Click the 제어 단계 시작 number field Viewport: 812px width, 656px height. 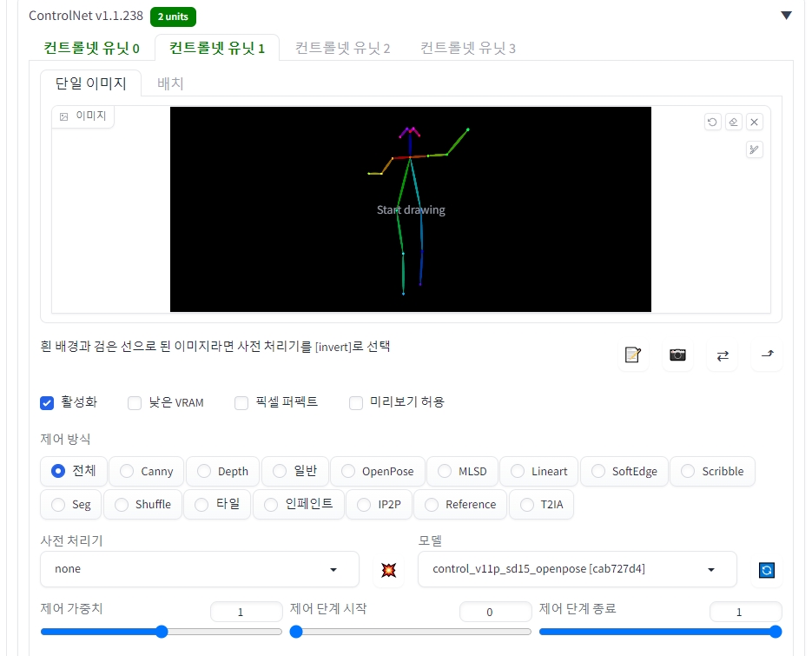(x=495, y=612)
